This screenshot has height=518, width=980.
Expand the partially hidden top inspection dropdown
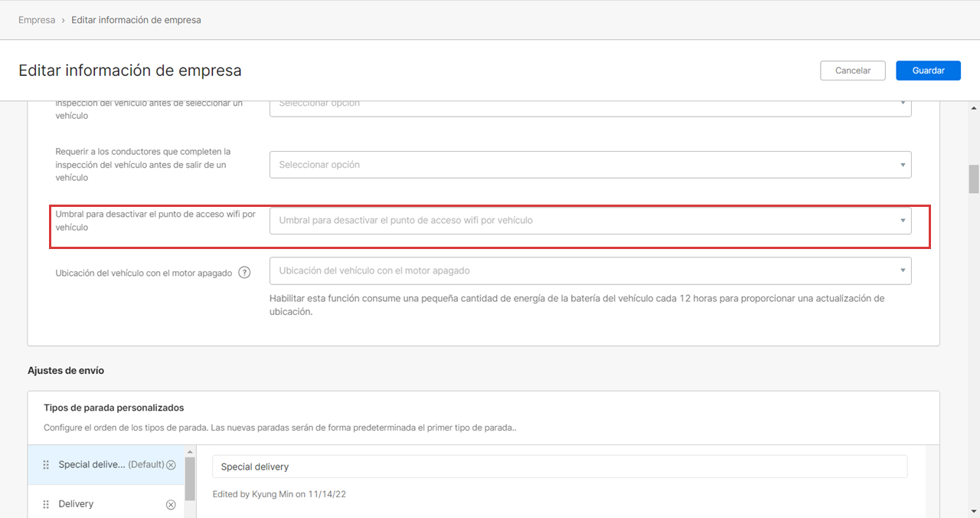pyautogui.click(x=590, y=106)
